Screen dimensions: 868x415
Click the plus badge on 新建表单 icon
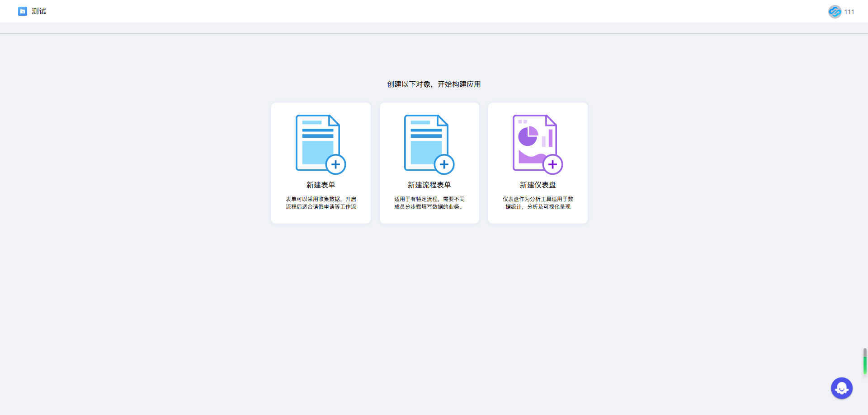click(335, 164)
